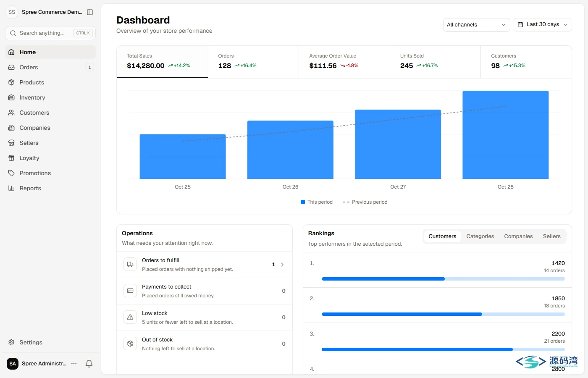Select the Average Order Value metric tab

[x=344, y=62]
